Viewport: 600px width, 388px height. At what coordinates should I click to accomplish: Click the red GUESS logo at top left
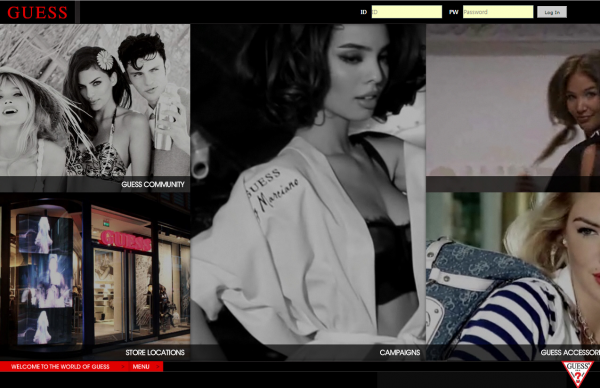click(x=38, y=13)
